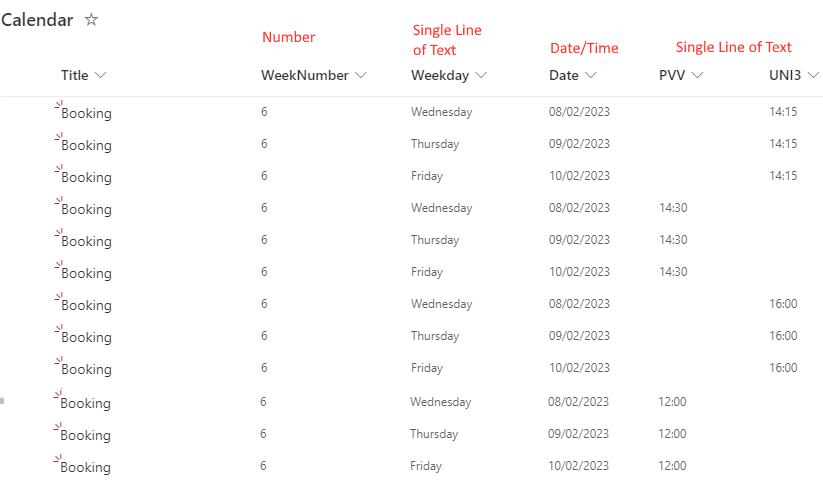Open the Thursday Booking with UNI3 14:15

(86, 145)
